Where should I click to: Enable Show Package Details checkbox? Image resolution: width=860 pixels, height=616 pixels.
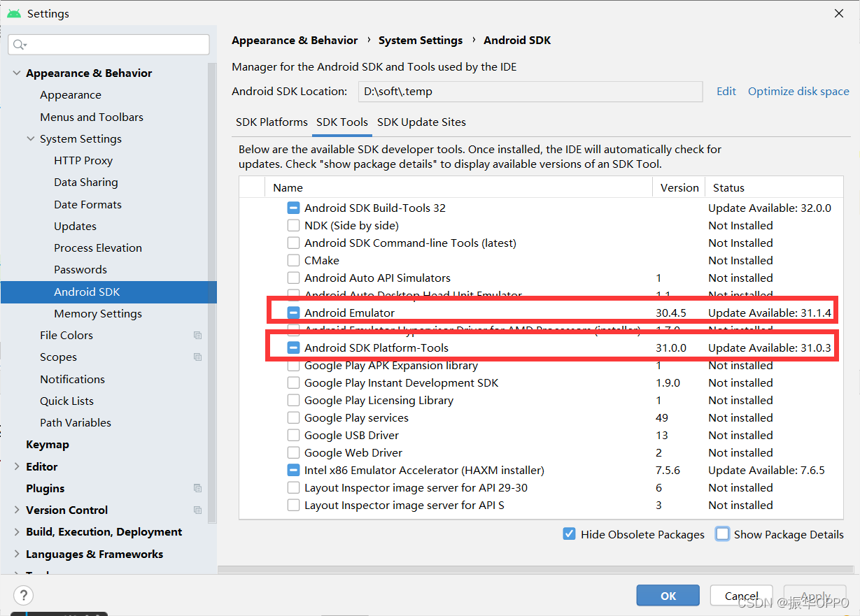point(722,534)
